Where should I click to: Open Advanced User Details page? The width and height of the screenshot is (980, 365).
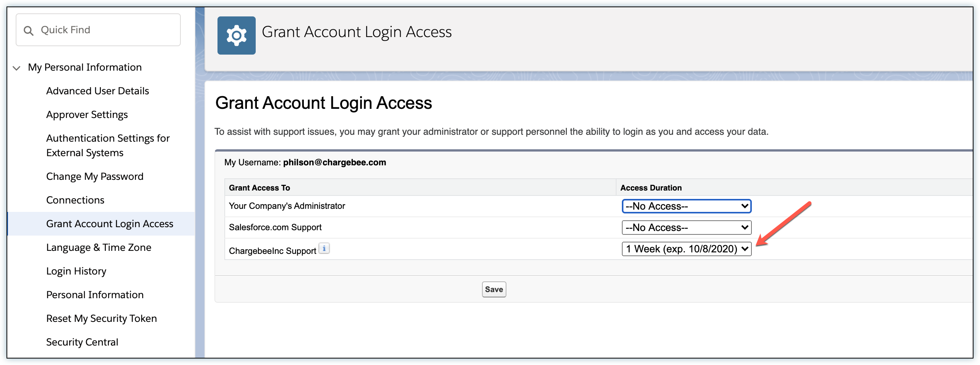97,91
